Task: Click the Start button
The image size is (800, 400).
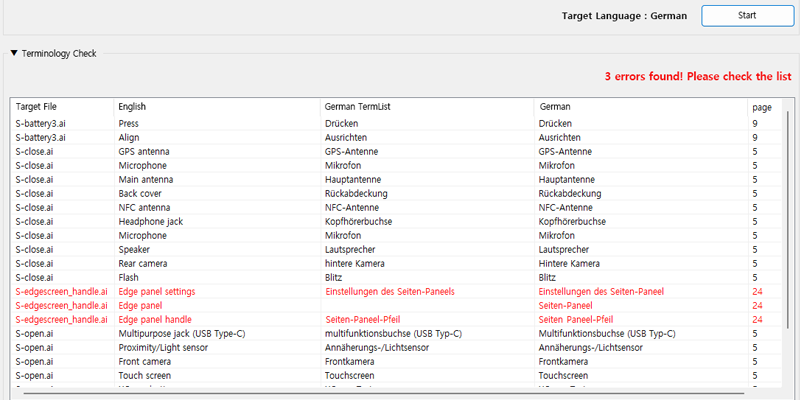Action: tap(746, 16)
